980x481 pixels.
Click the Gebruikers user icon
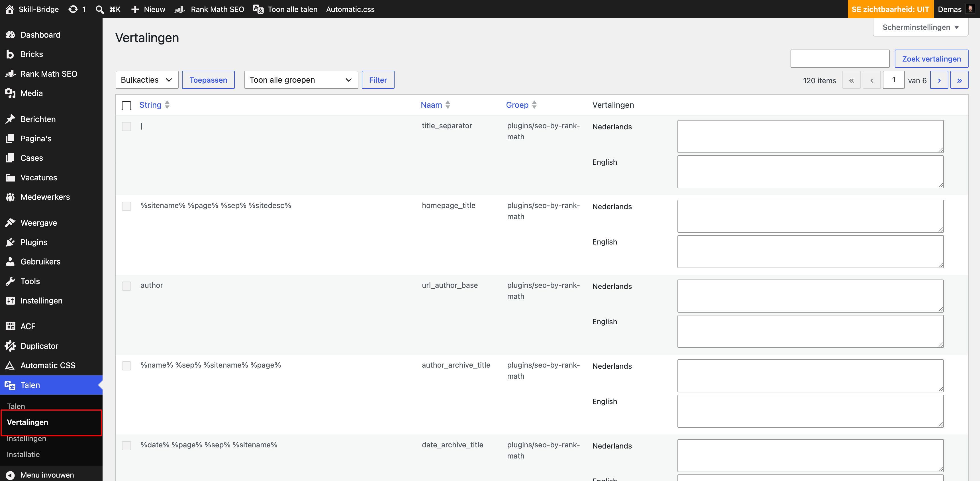click(10, 261)
